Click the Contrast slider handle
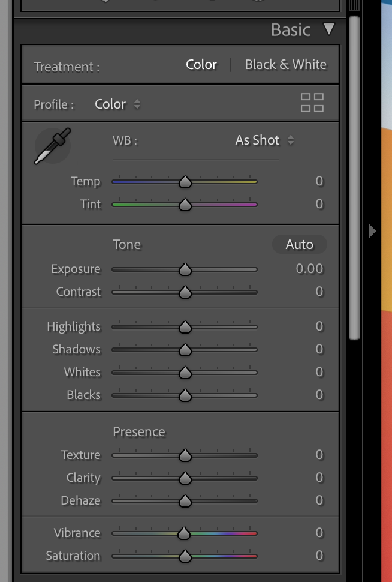Viewport: 392px width, 582px height. click(x=185, y=292)
